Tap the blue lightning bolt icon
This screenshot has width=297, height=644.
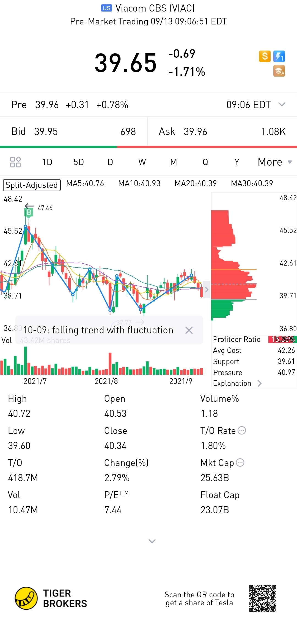pyautogui.click(x=279, y=56)
